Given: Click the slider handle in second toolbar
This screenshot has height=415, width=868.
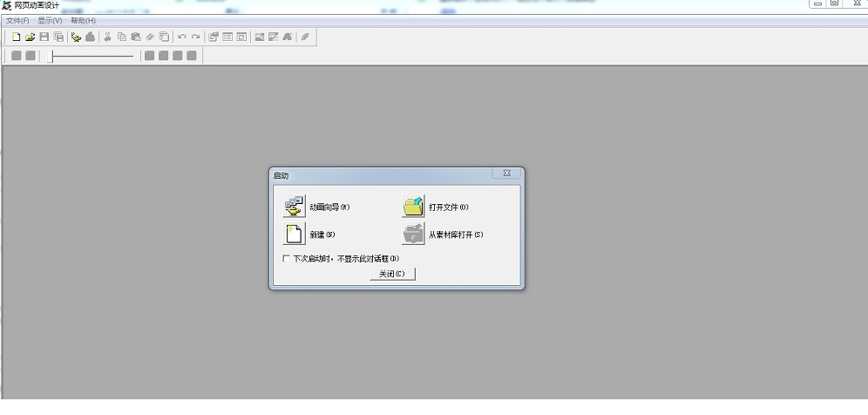Looking at the screenshot, I should click(50, 56).
